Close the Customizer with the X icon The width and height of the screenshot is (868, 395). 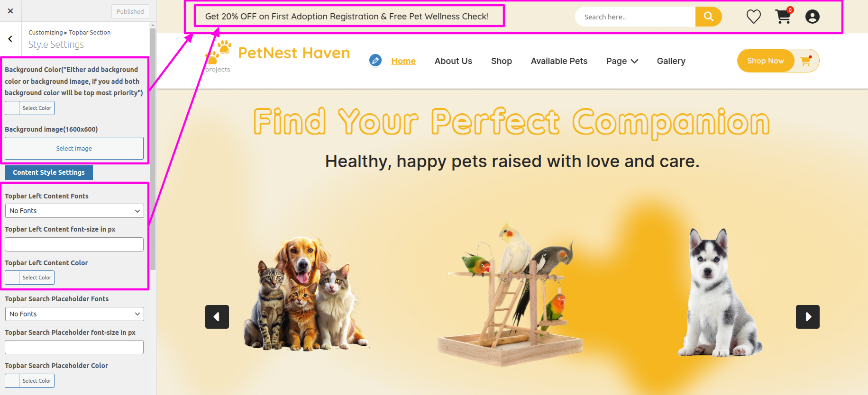[10, 11]
